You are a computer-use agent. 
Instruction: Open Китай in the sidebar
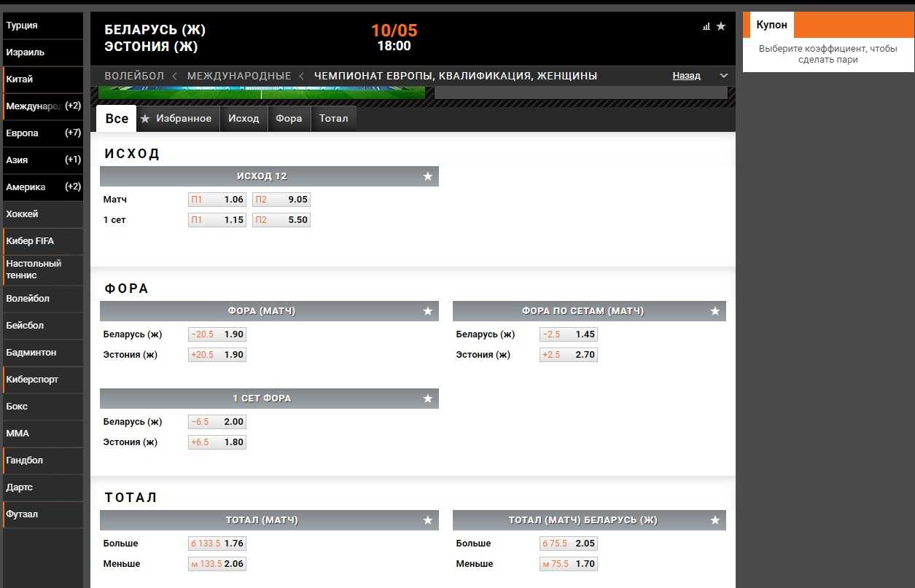click(x=43, y=79)
